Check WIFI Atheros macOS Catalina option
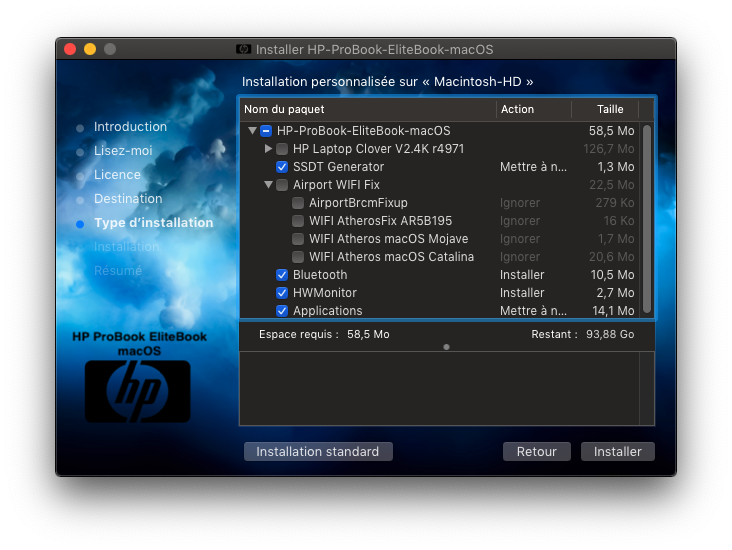This screenshot has height=550, width=732. click(x=298, y=257)
